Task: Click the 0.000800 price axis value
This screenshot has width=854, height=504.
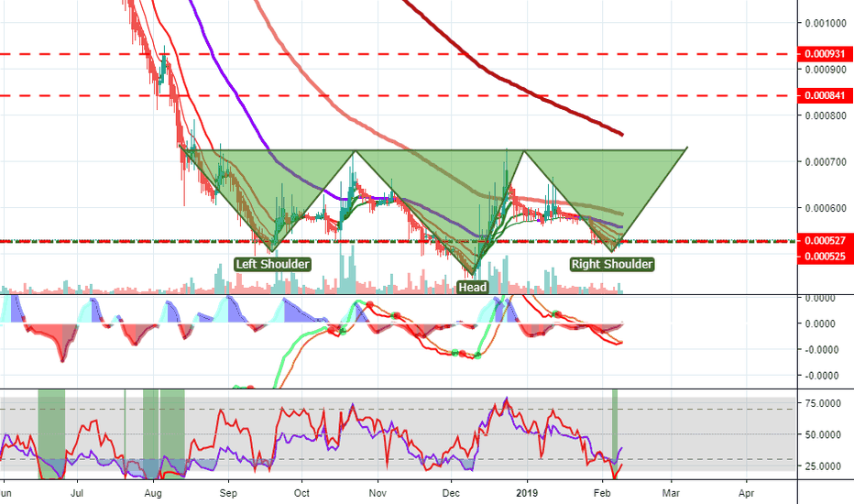Action: [826, 115]
